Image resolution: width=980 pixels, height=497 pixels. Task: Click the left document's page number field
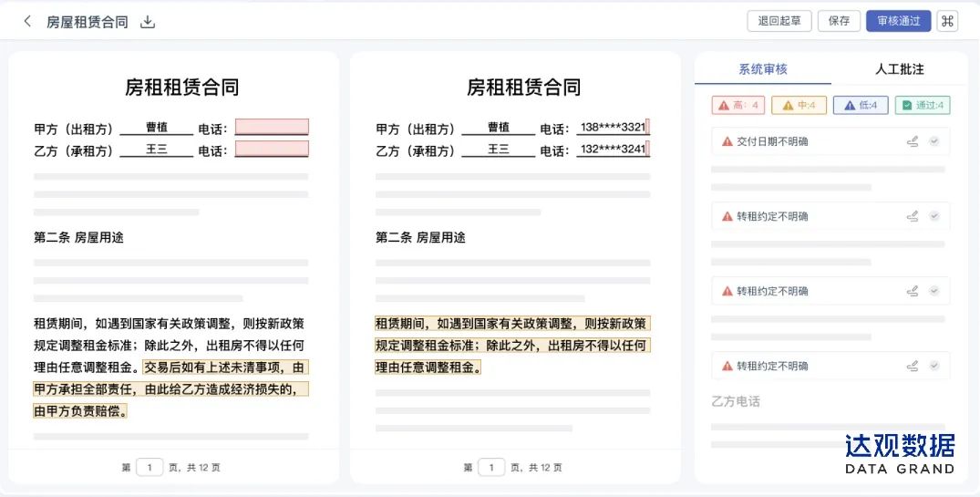[x=150, y=467]
